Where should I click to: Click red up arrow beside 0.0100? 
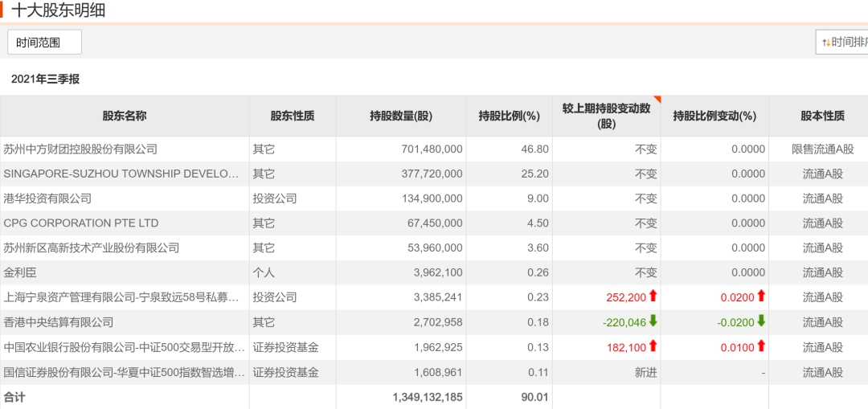click(x=761, y=346)
